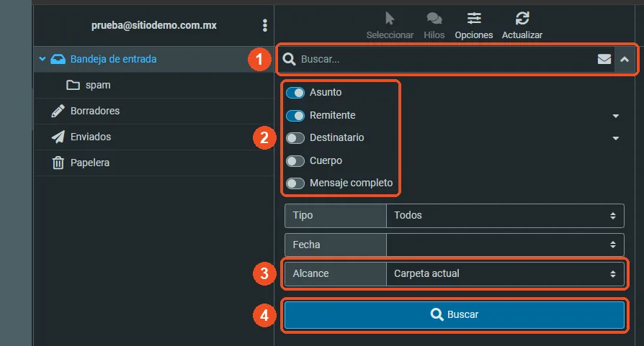Screen dimensions: 644x346
Task: Disable the Asunto search toggle
Action: click(x=295, y=93)
